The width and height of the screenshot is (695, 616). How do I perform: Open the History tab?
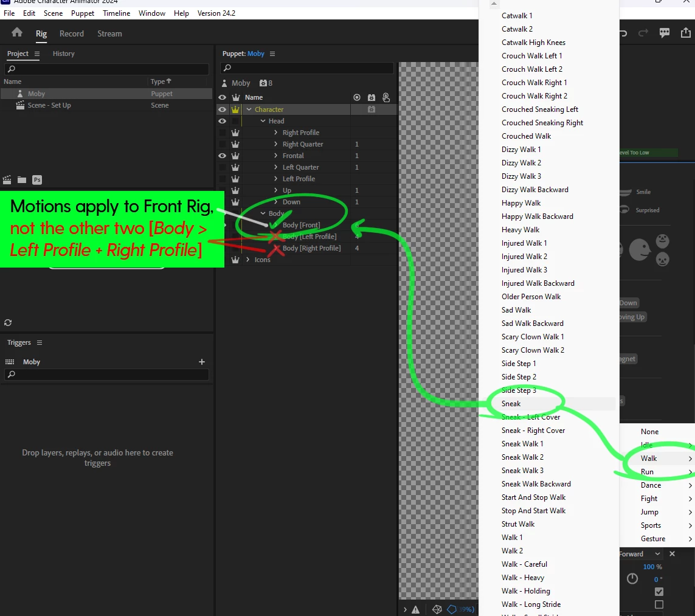(x=63, y=54)
